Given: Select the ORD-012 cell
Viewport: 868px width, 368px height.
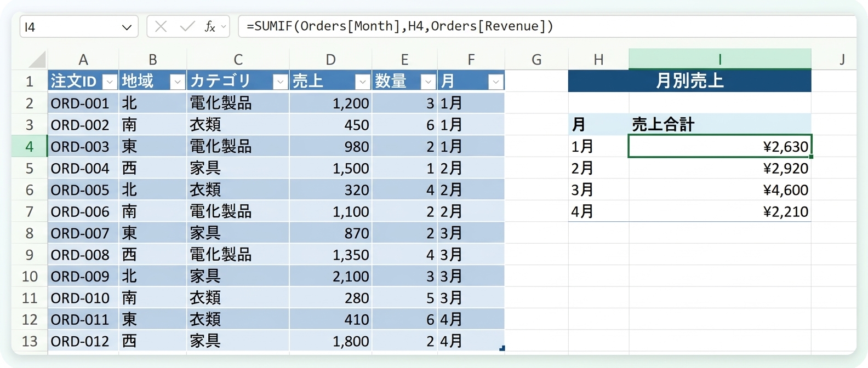Looking at the screenshot, I should 83,341.
